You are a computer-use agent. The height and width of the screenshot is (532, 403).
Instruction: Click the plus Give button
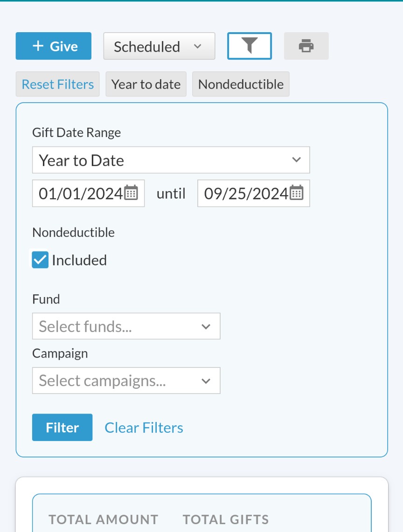(x=53, y=46)
